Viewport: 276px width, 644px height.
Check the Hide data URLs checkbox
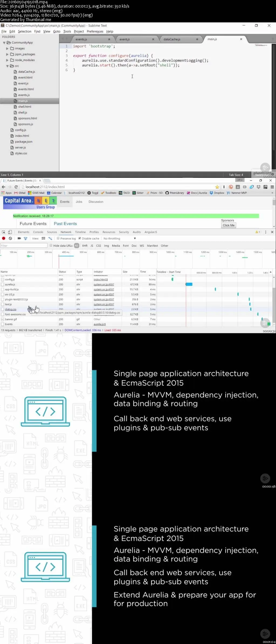51,245
